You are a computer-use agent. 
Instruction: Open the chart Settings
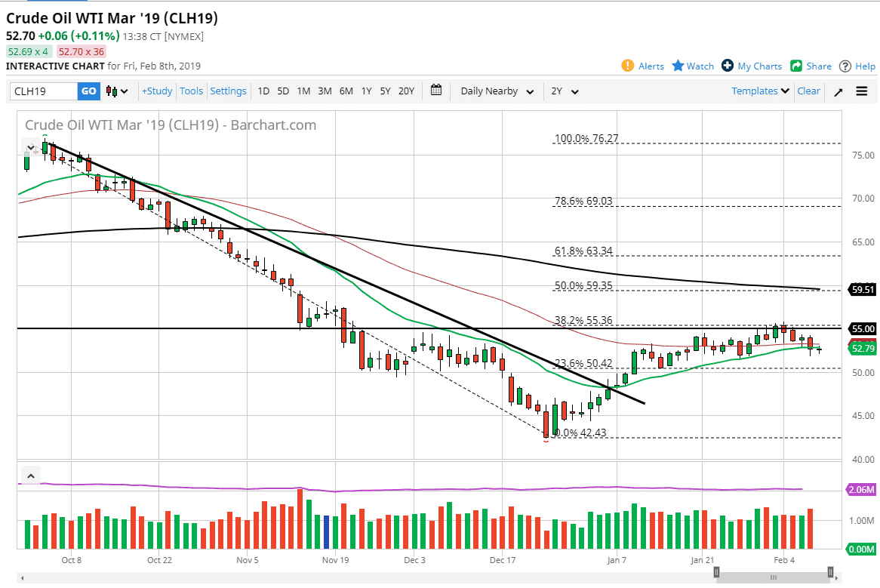[x=228, y=91]
